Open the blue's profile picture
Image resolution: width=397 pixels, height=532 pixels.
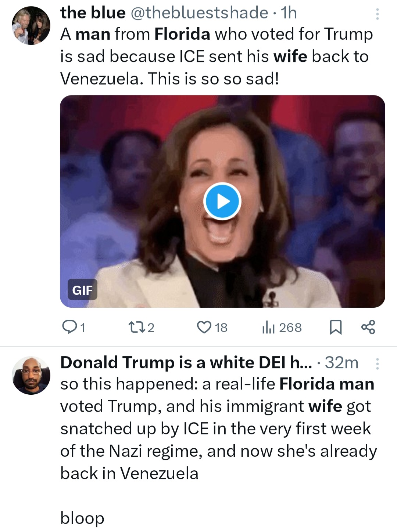pyautogui.click(x=31, y=26)
